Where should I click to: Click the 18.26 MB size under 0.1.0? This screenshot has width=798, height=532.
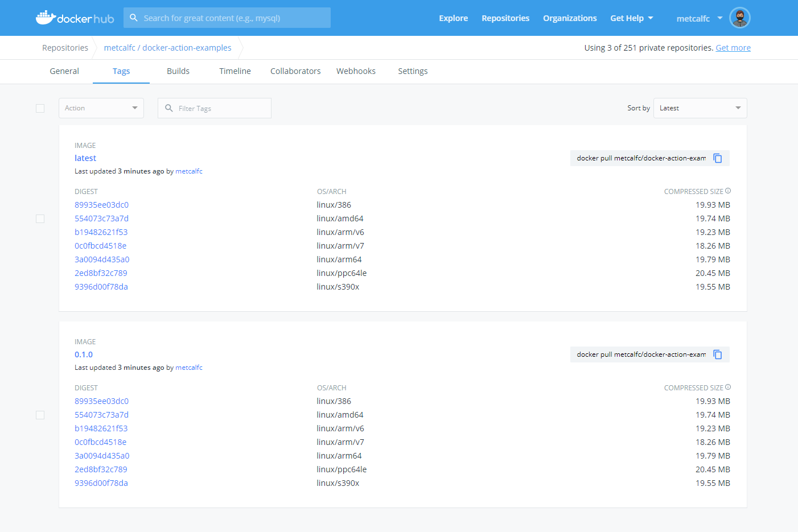click(x=713, y=442)
